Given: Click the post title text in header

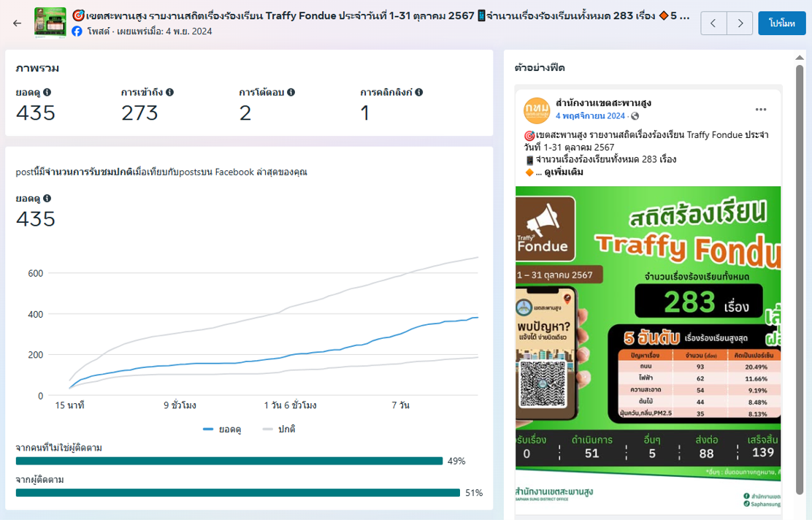Looking at the screenshot, I should coord(380,15).
